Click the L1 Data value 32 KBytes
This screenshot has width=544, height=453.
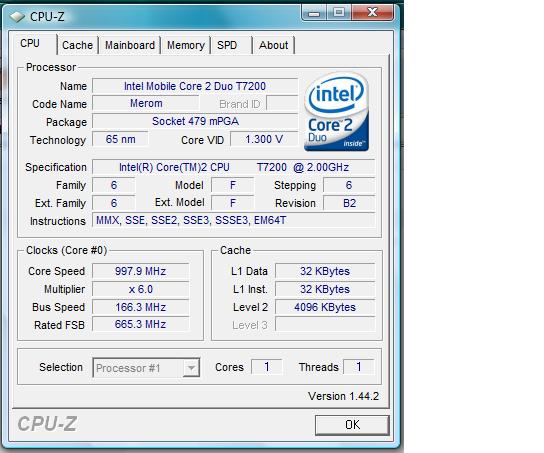(325, 271)
